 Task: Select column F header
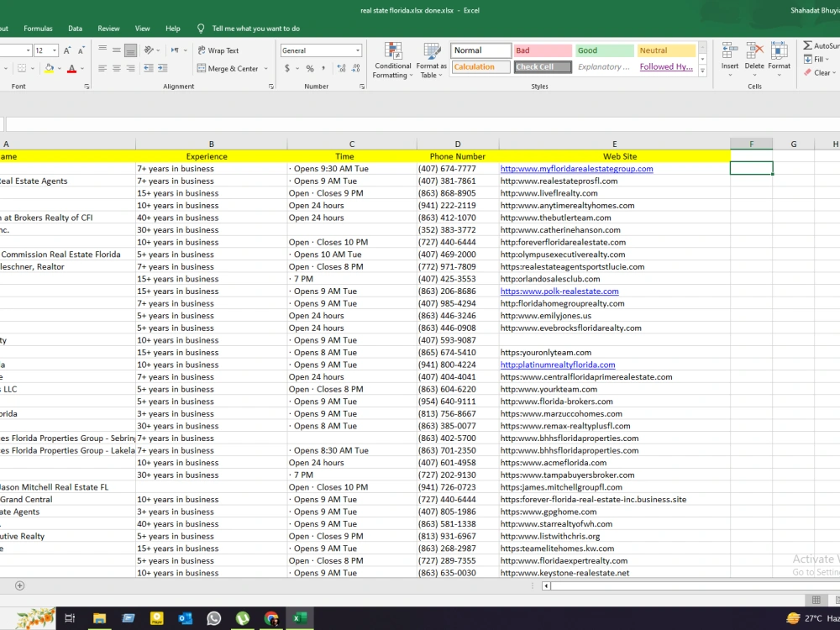751,144
